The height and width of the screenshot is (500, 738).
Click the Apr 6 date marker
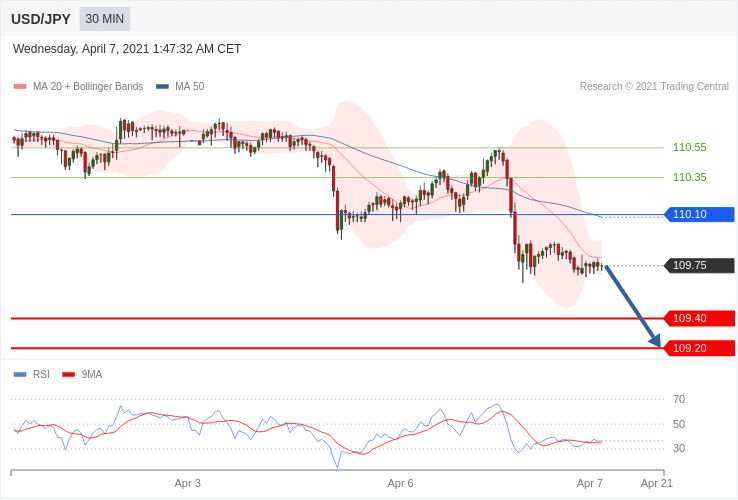coord(401,484)
